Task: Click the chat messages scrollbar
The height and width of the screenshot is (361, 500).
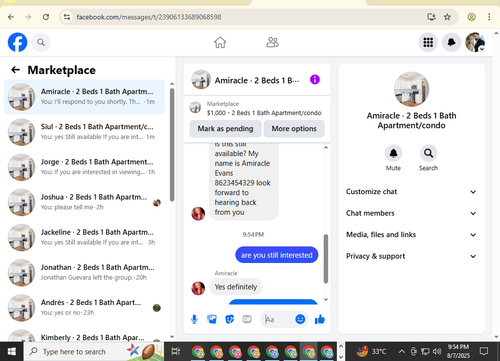Action: pyautogui.click(x=326, y=259)
